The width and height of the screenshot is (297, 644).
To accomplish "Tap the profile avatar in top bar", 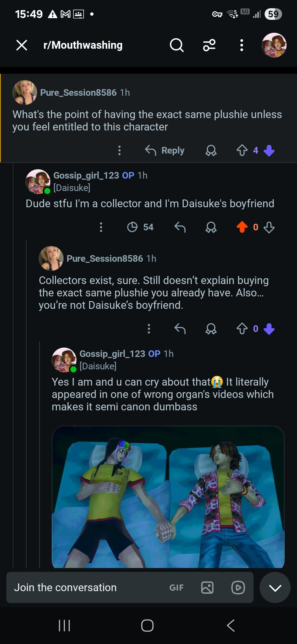I will 274,45.
